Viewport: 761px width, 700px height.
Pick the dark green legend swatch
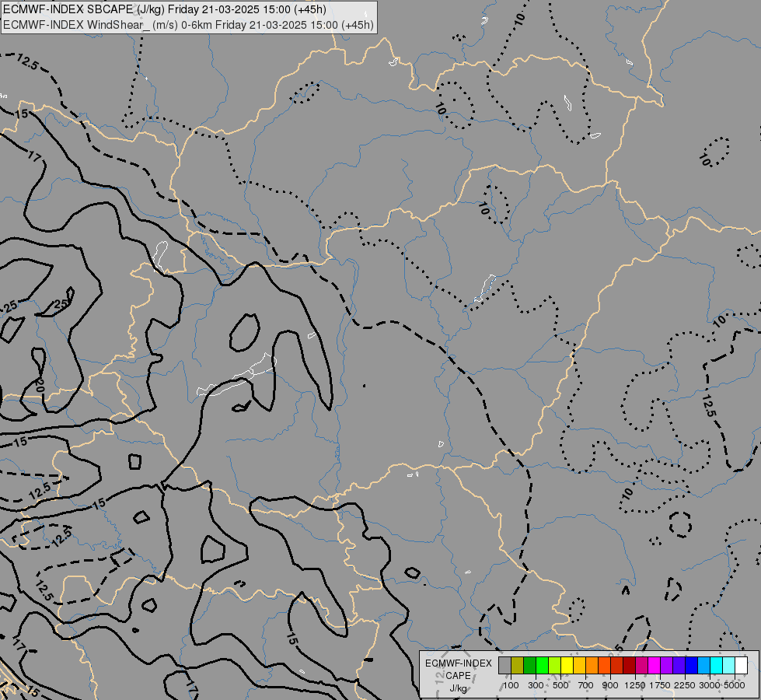[x=530, y=666]
